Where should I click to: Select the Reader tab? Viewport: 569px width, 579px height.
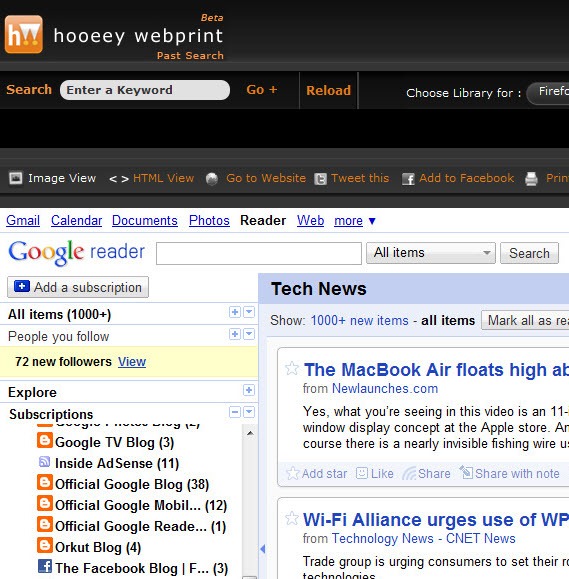[263, 221]
